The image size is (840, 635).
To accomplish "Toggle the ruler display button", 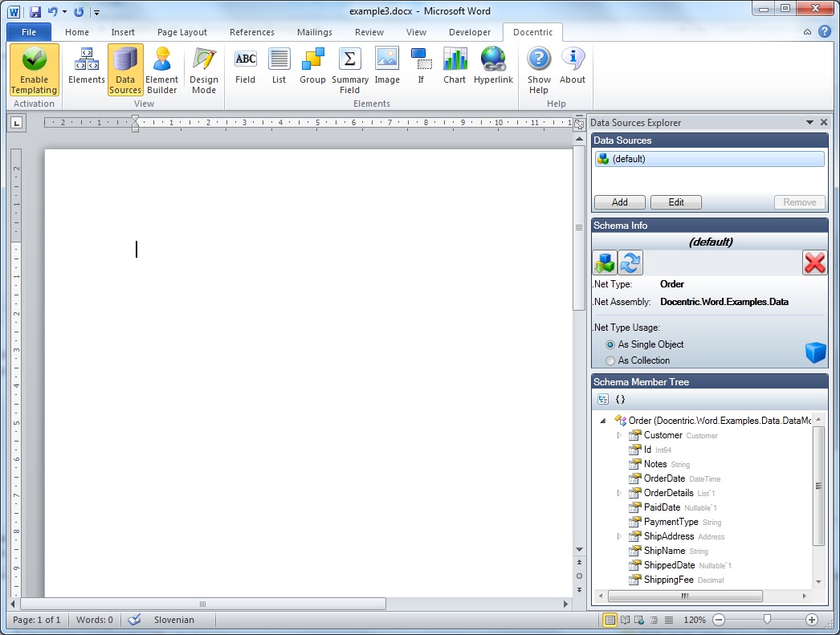I will pyautogui.click(x=578, y=124).
